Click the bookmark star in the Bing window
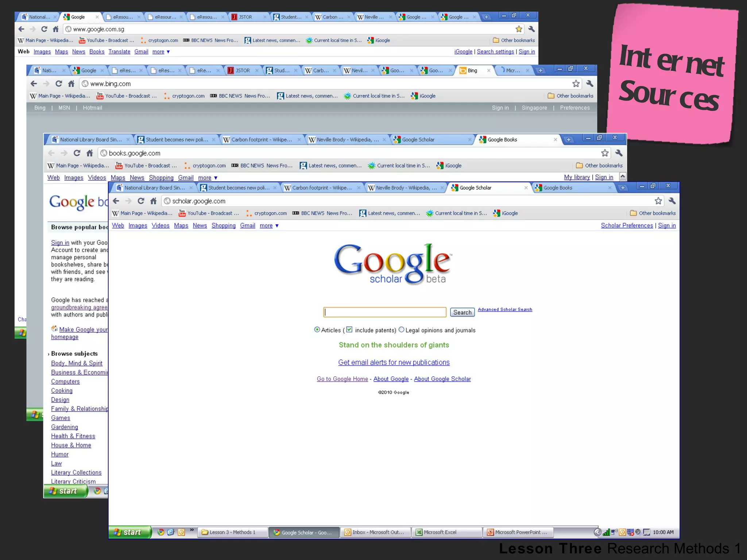Screen dimensions: 747x560 pos(576,84)
